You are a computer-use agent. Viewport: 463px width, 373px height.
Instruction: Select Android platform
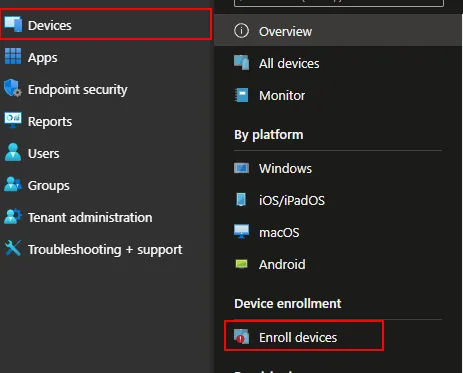pos(282,264)
